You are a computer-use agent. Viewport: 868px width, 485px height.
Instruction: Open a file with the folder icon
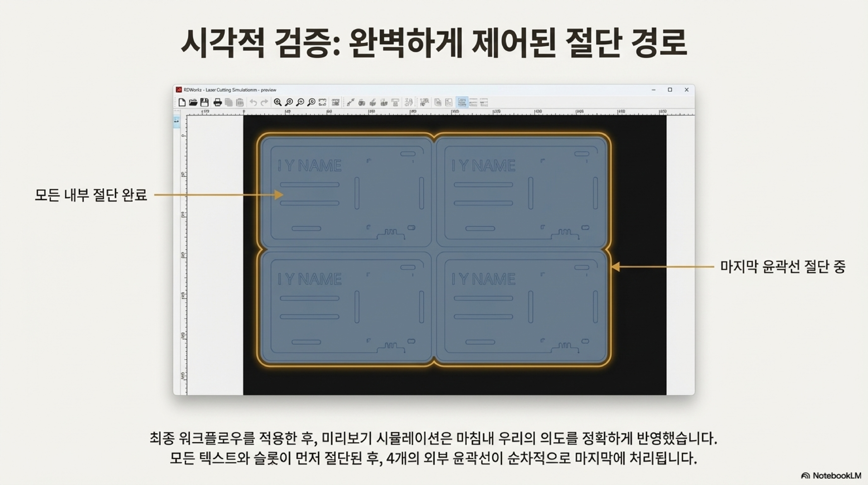pyautogui.click(x=193, y=102)
